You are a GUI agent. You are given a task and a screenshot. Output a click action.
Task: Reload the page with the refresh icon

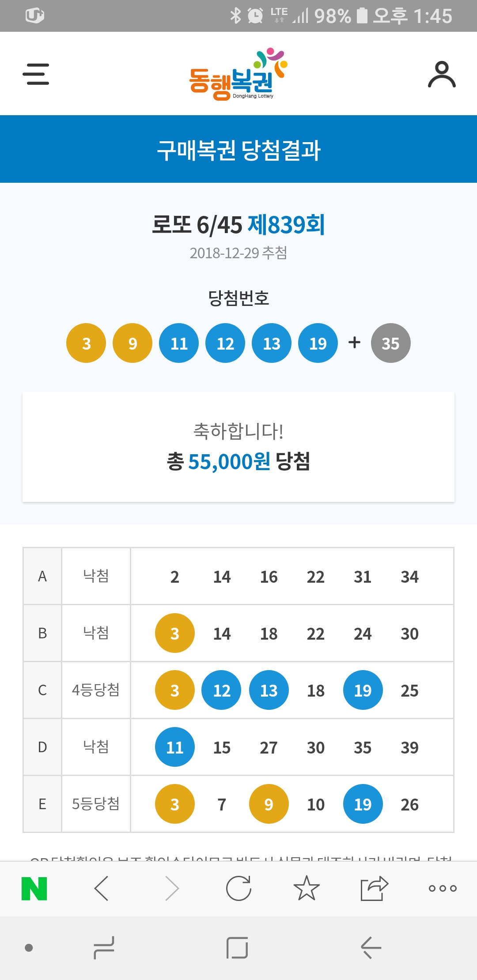click(x=238, y=888)
